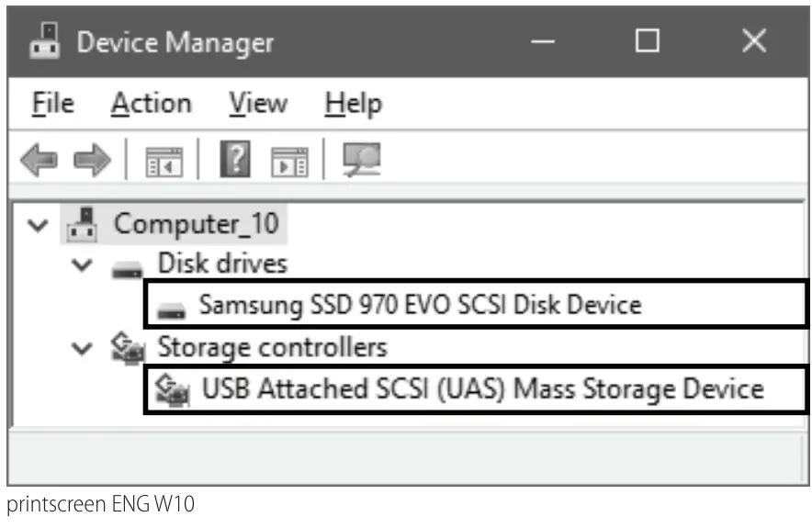812x528 pixels.
Task: Select USB Attached SCSI (UAS) Mass Storage Device
Action: 482,389
